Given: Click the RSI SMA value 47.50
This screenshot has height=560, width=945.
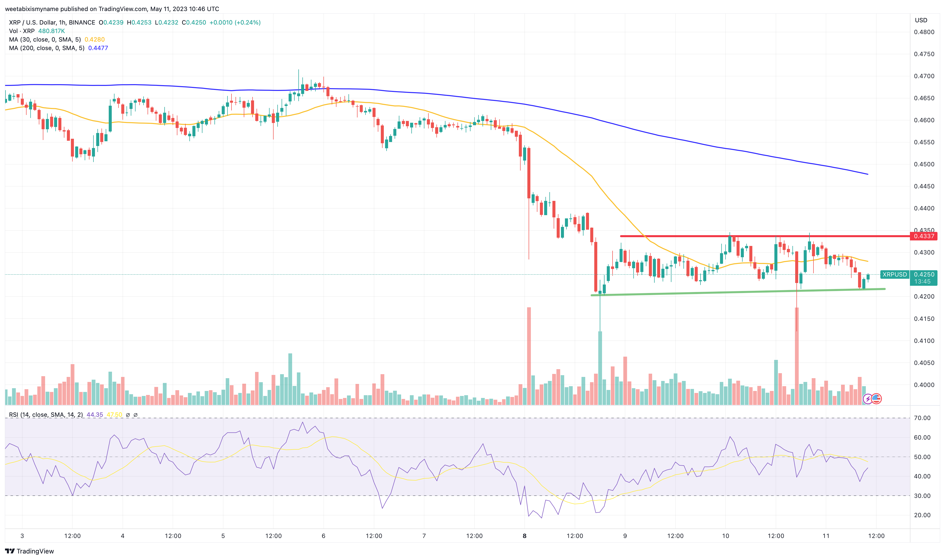Looking at the screenshot, I should click(114, 415).
